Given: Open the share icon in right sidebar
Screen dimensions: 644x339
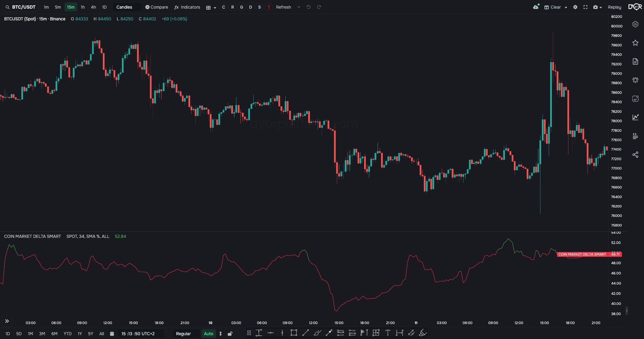Looking at the screenshot, I should pos(635,155).
